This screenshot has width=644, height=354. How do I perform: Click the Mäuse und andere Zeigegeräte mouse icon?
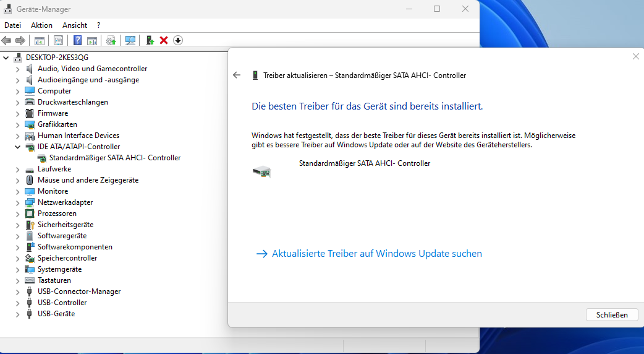[x=30, y=180]
